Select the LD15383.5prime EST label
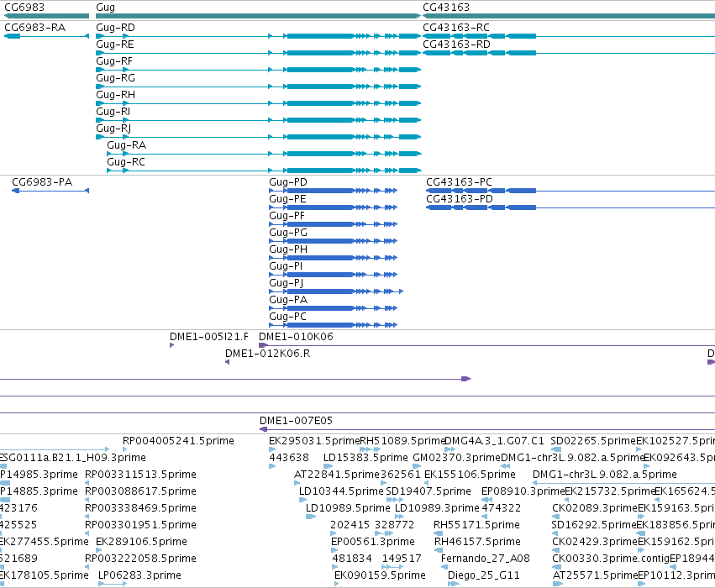 click(365, 458)
